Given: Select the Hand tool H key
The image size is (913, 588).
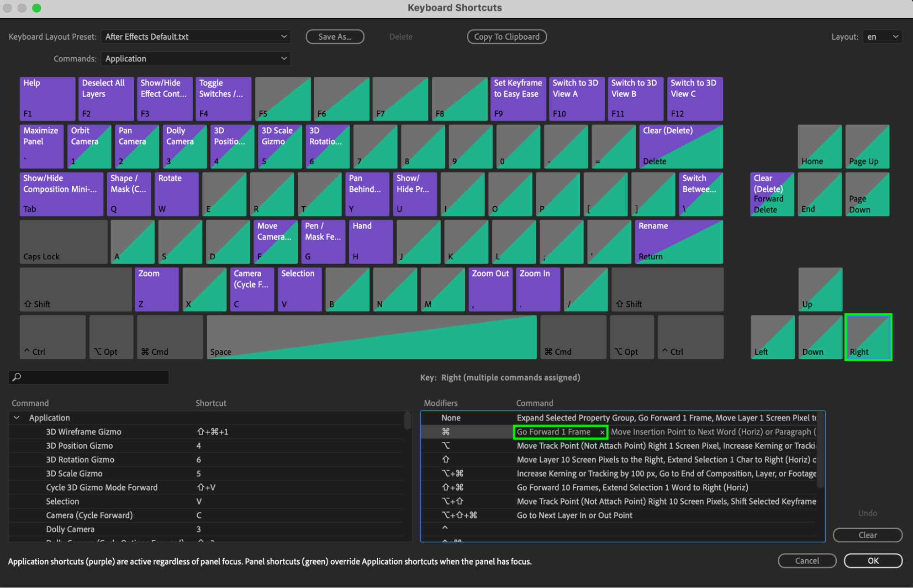Looking at the screenshot, I should 371,241.
